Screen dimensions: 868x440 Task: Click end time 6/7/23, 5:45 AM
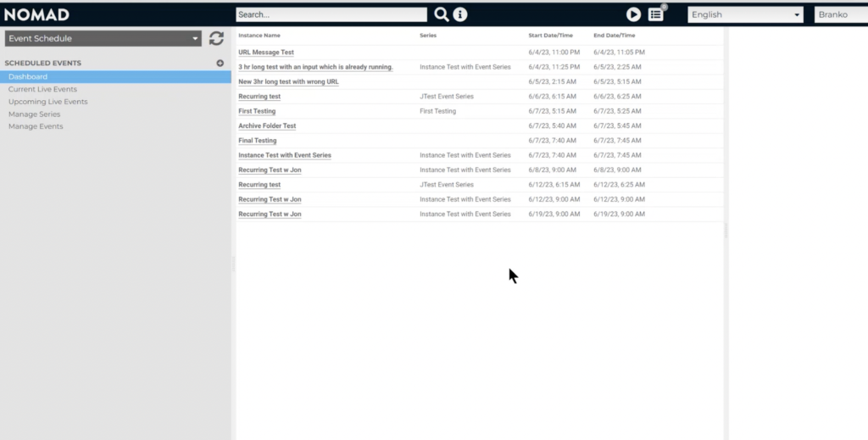(618, 125)
